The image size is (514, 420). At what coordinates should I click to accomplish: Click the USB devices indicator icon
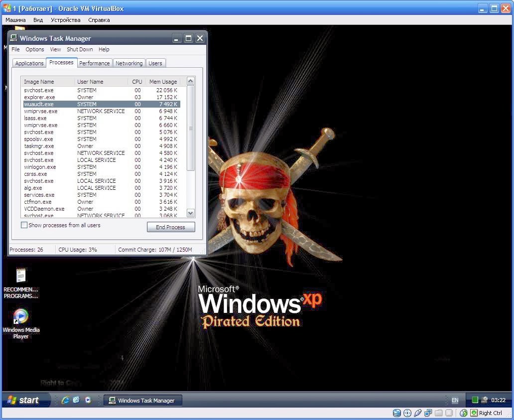point(417,413)
